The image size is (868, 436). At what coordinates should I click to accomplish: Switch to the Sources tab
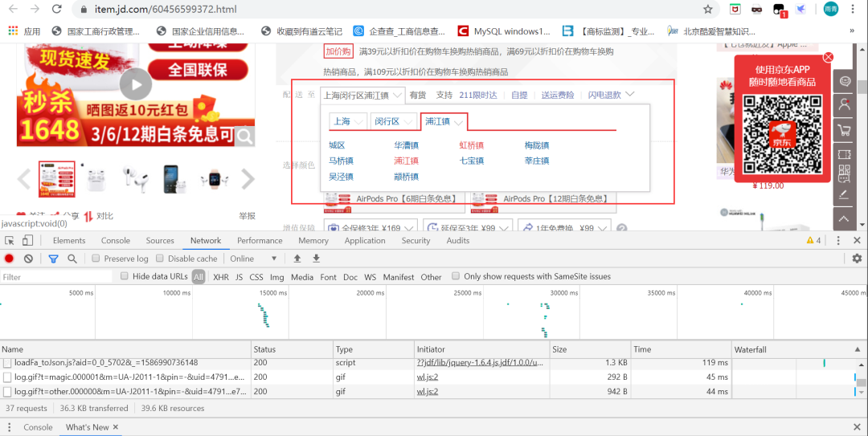tap(160, 240)
